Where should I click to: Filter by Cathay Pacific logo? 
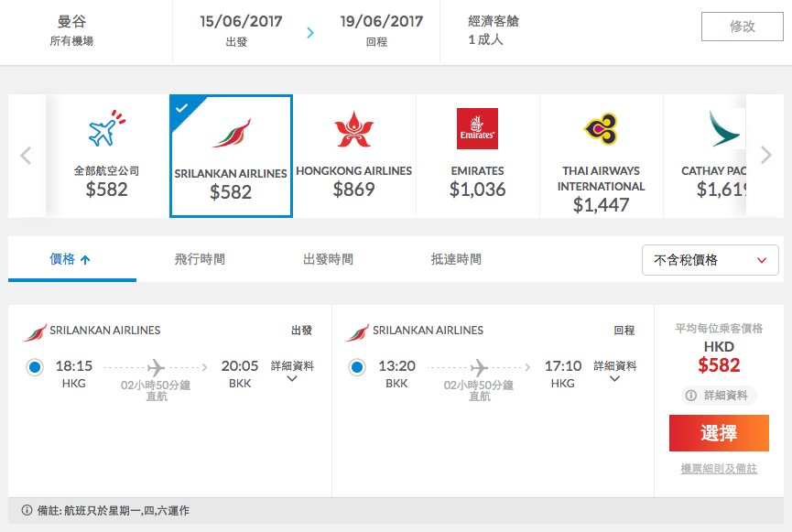click(724, 128)
